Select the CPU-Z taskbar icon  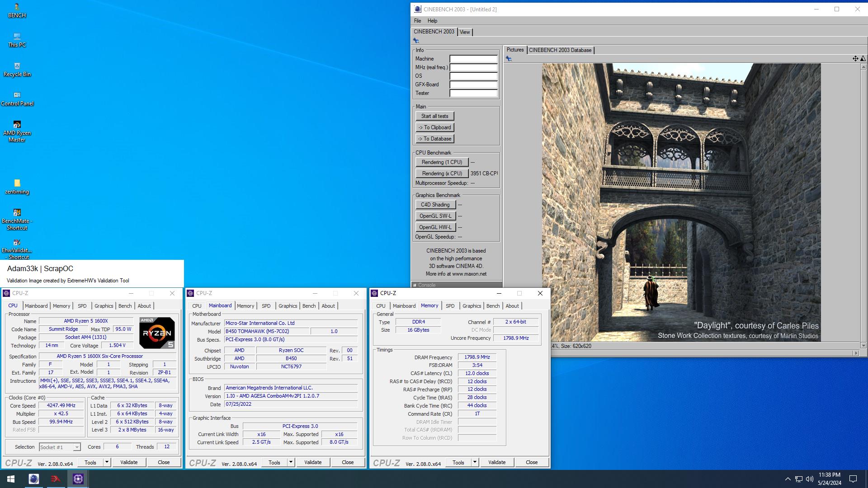point(78,479)
